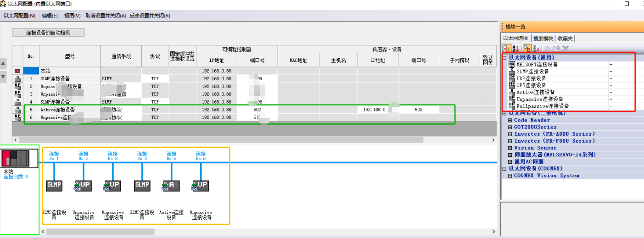Expand the GOT2000Series tree node
Image resolution: width=644 pixels, height=238 pixels.
[510, 127]
